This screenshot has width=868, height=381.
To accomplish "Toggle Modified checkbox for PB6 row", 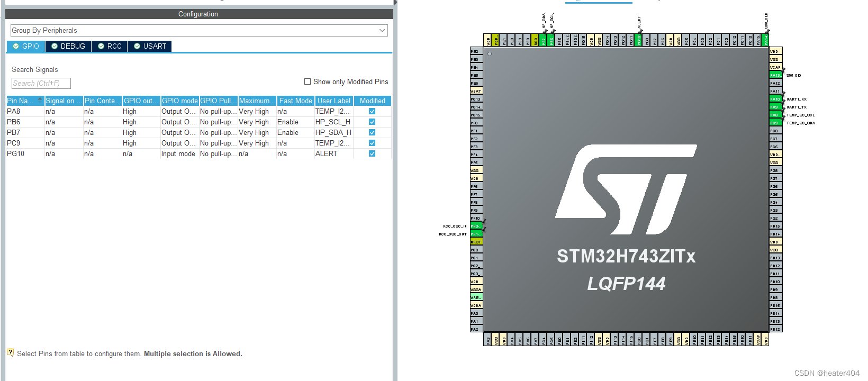I will (x=372, y=122).
